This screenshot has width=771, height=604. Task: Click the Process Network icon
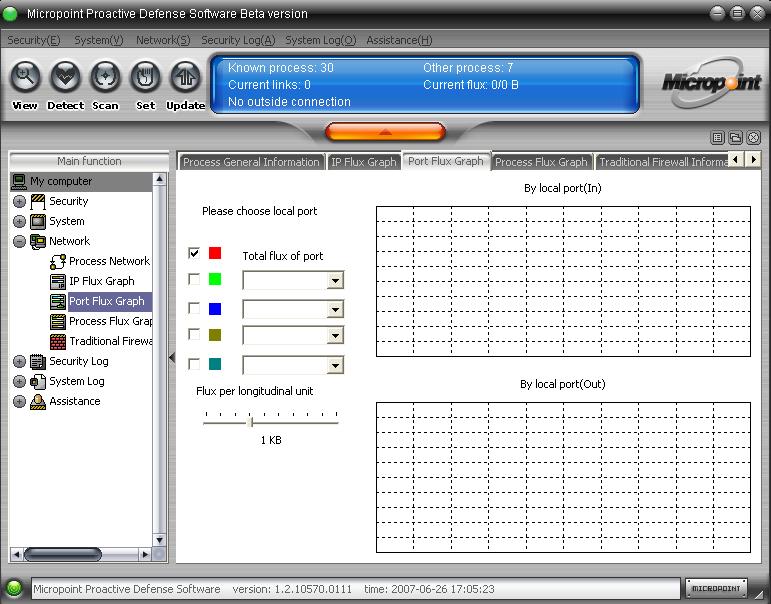(x=58, y=262)
